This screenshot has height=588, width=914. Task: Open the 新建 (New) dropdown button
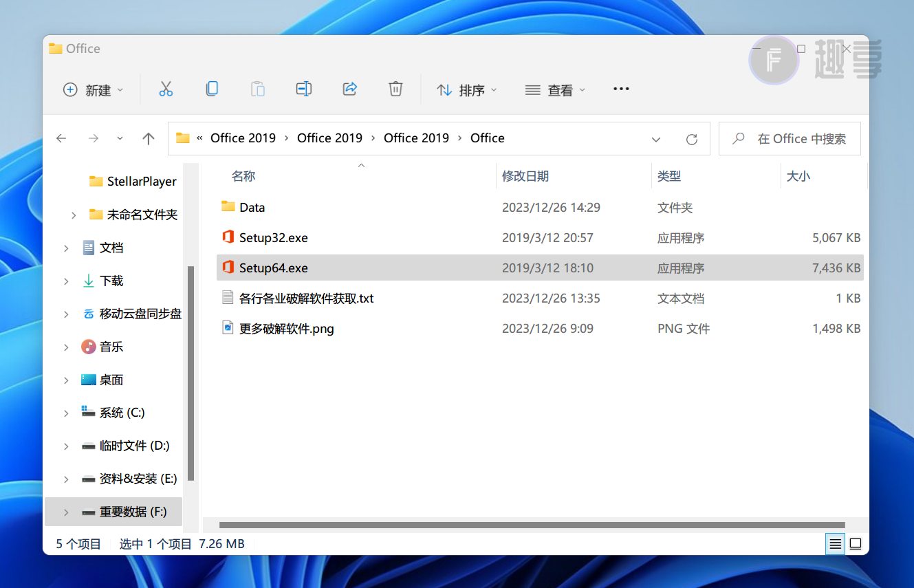tap(94, 89)
